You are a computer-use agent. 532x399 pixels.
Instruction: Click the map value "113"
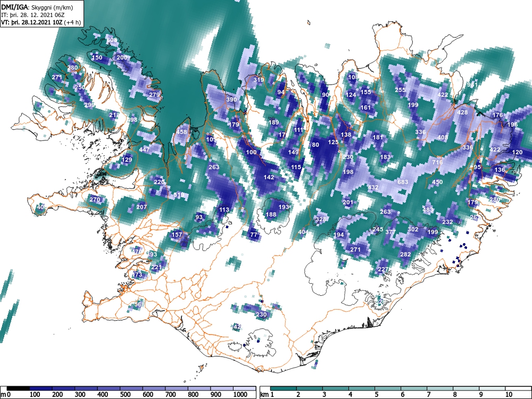click(x=224, y=210)
